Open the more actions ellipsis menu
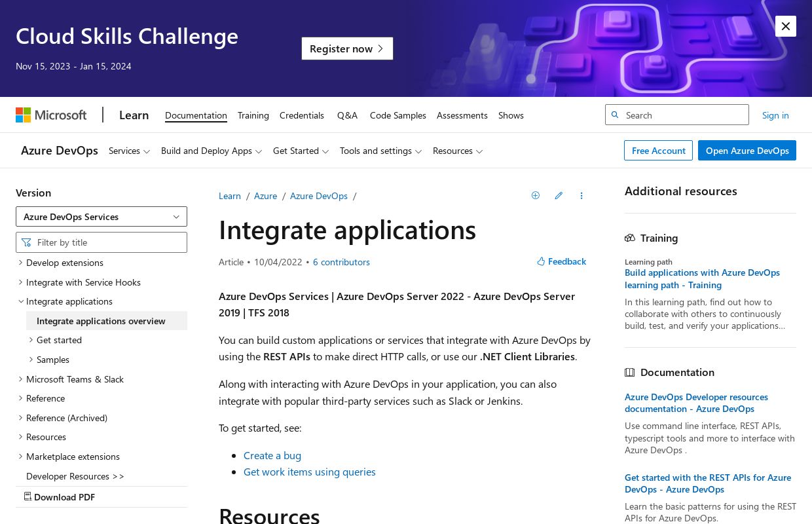Screen dimensions: 812x524 tap(581, 195)
